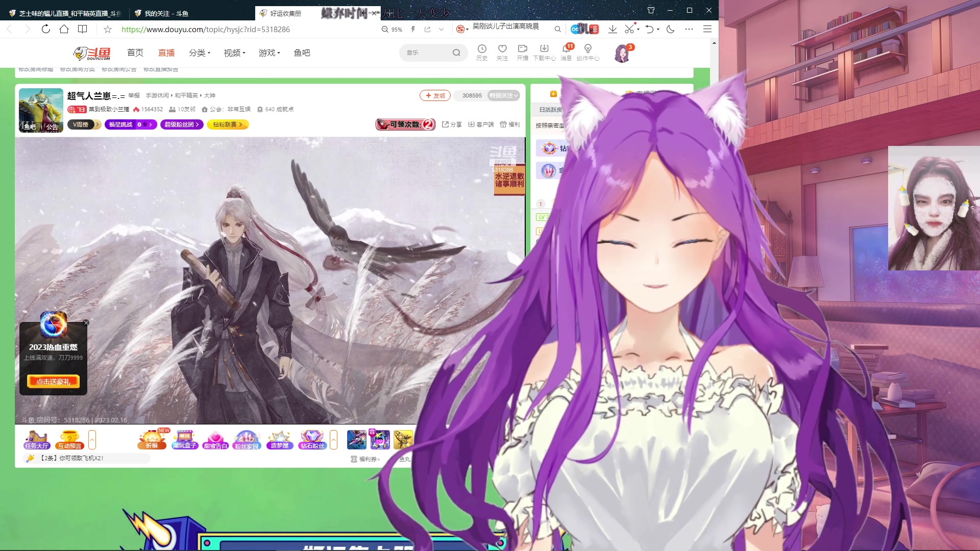Viewport: 980px width, 551px height.
Task: Open the undo arrow dropdown in the browser toolbar
Action: point(658,30)
